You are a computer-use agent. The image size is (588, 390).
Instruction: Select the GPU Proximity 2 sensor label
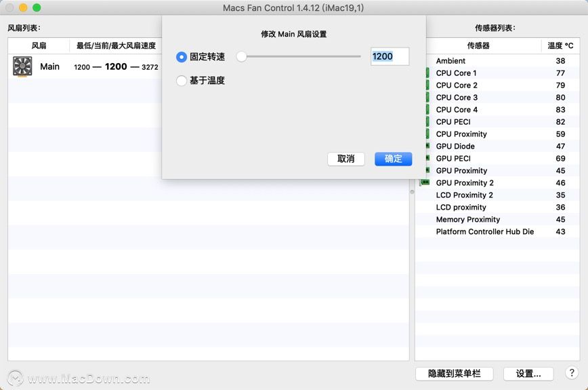click(x=465, y=183)
